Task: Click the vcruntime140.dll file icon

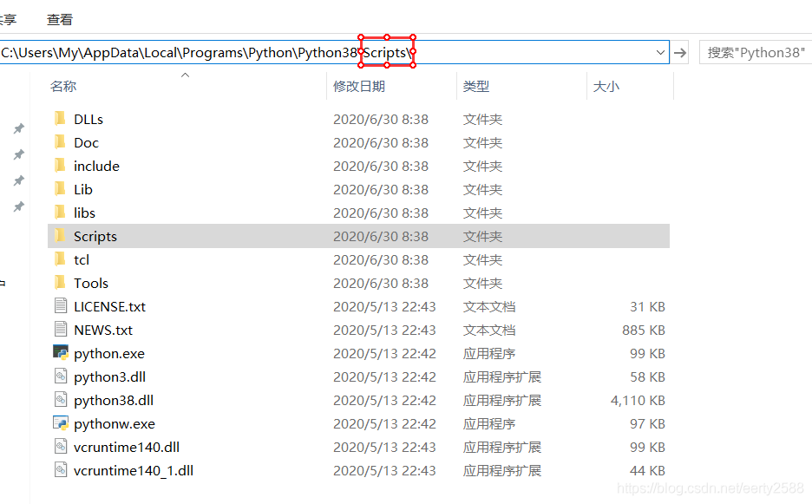Action: point(59,447)
